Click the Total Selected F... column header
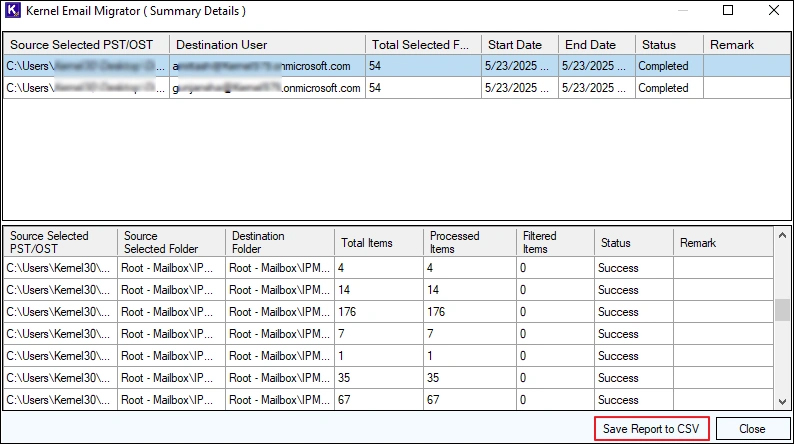Screen dimensions: 794x444 [x=423, y=45]
